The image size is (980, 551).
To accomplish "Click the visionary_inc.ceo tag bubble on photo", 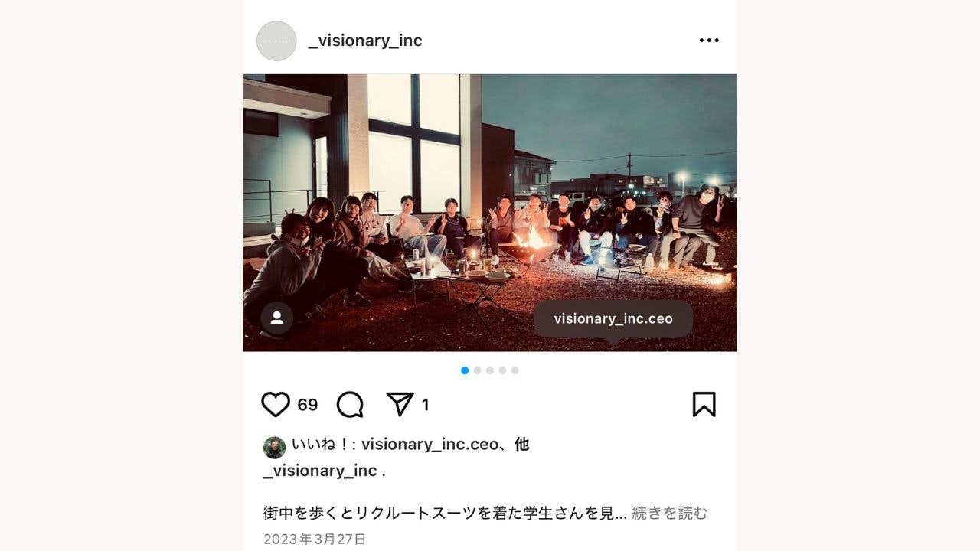I will pyautogui.click(x=613, y=318).
